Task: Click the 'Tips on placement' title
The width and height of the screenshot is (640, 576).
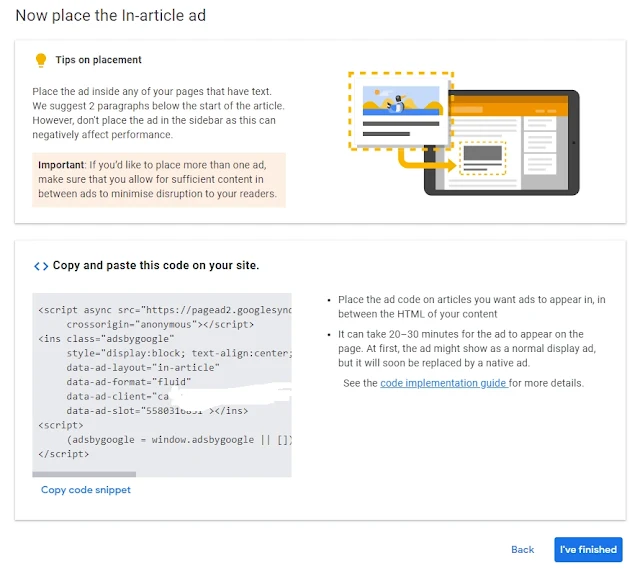Action: 98,60
